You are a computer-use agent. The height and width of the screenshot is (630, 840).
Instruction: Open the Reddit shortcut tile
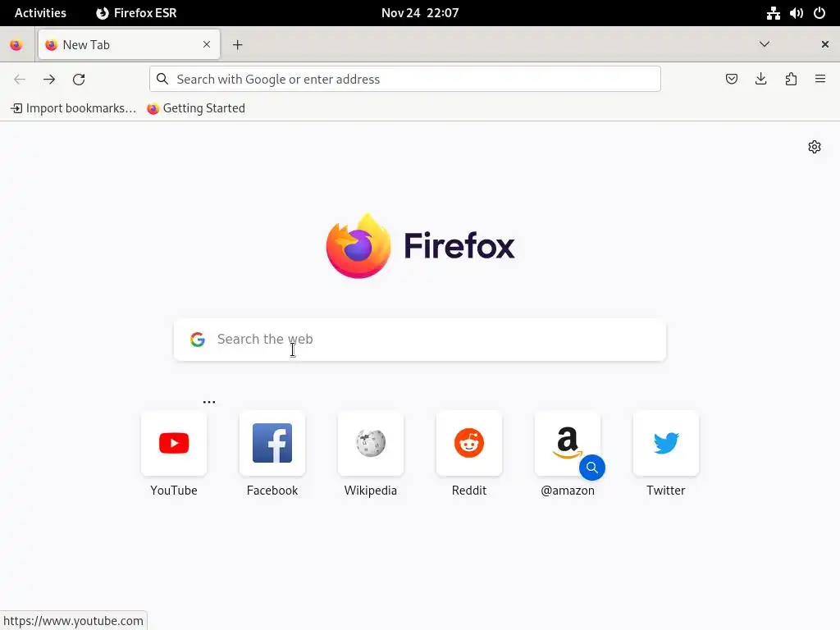tap(468, 443)
